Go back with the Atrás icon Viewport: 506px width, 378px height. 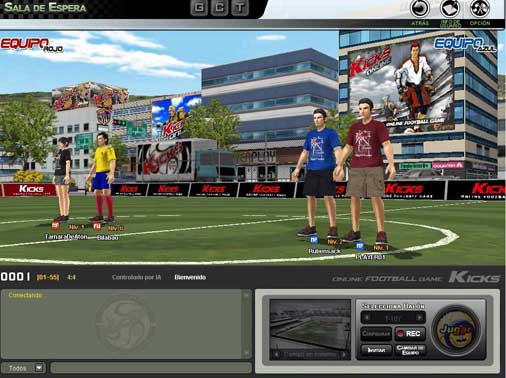[419, 8]
